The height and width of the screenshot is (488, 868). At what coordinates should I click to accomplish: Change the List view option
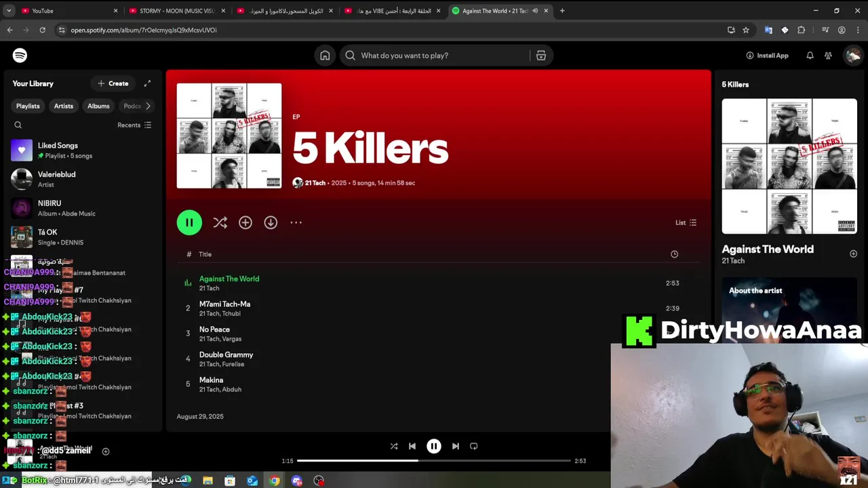686,222
